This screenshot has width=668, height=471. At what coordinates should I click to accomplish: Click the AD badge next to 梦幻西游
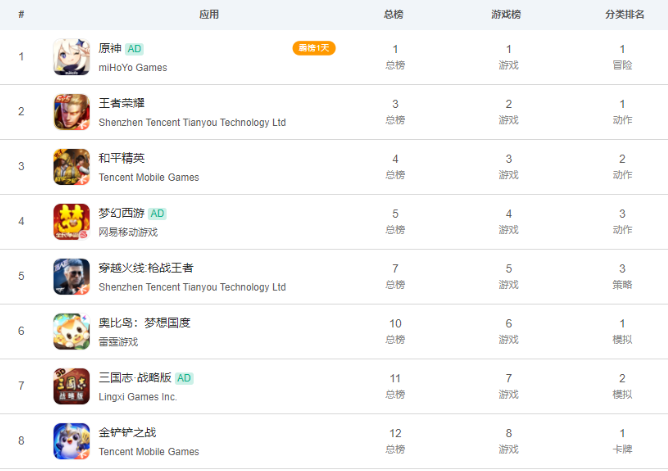pyautogui.click(x=157, y=213)
